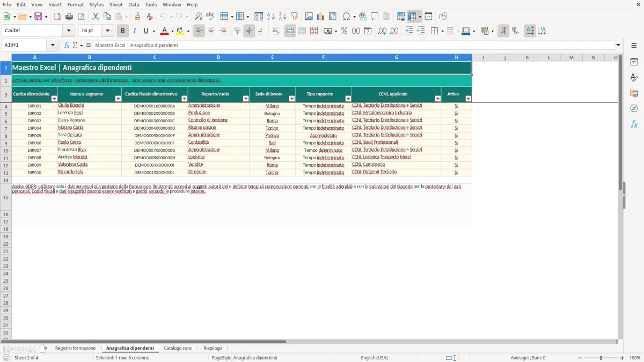Image resolution: width=644 pixels, height=362 pixels.
Task: Click the Increase Indent icon
Action: click(x=409, y=31)
